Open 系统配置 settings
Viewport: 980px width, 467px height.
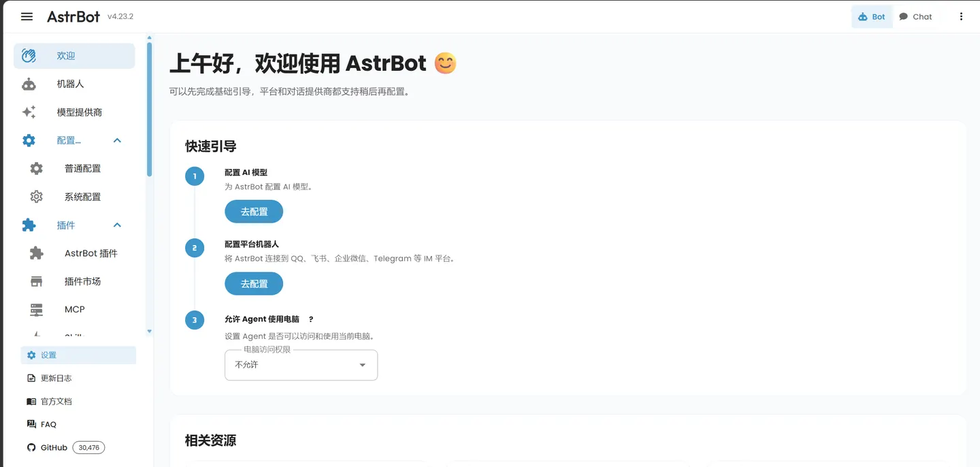(74, 197)
